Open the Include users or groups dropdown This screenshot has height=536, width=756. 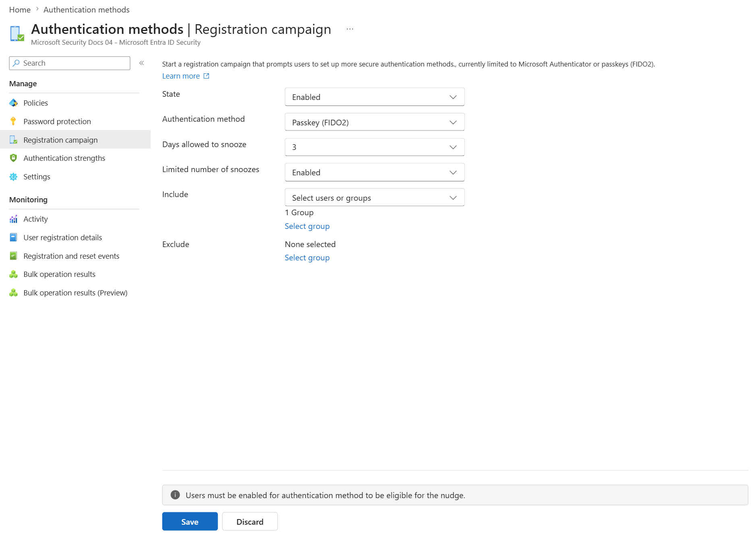[375, 197]
